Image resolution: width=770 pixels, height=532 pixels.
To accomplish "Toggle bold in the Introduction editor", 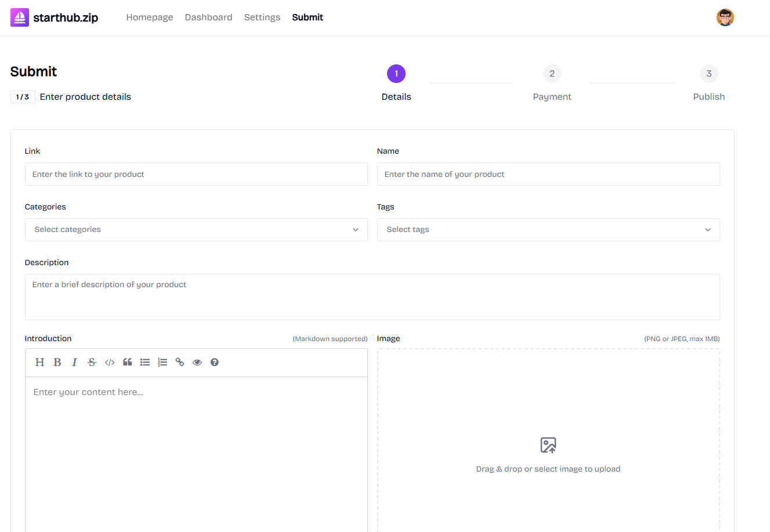I will [x=57, y=362].
